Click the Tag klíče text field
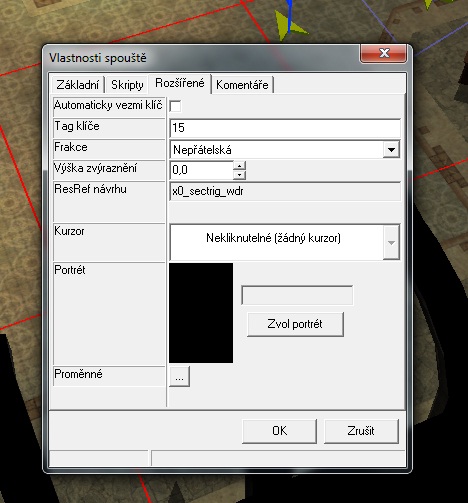The width and height of the screenshot is (468, 503). 285,128
